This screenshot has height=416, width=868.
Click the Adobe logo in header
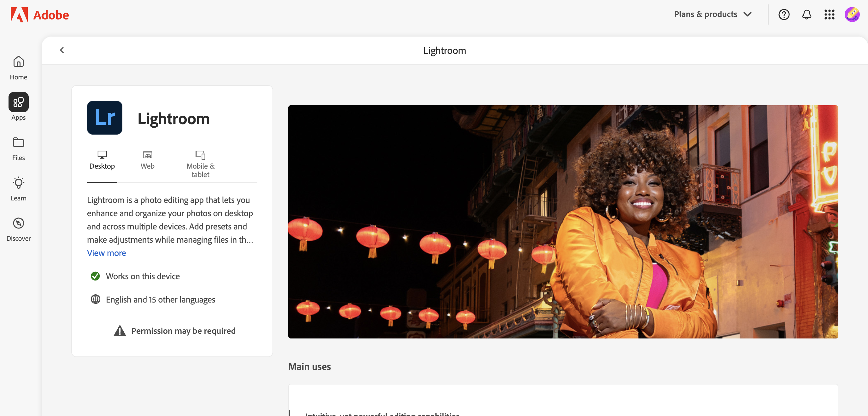[40, 15]
